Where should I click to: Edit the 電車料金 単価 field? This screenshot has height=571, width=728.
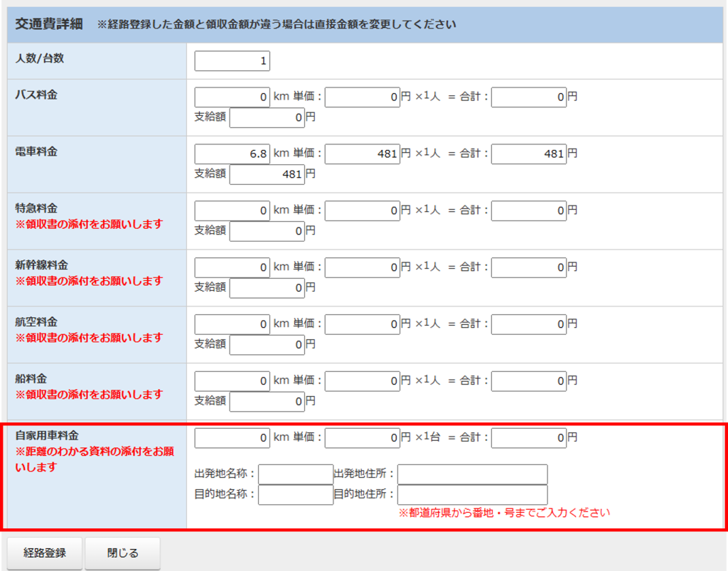click(362, 154)
